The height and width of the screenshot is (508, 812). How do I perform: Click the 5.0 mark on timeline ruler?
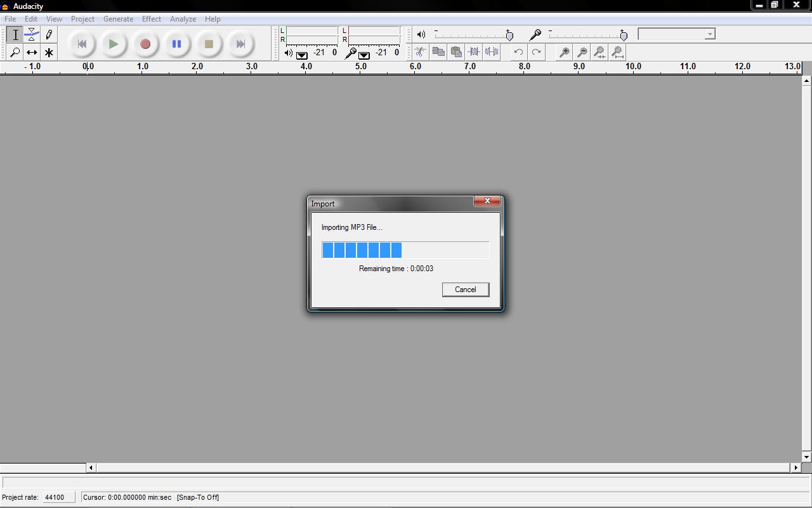[x=361, y=66]
